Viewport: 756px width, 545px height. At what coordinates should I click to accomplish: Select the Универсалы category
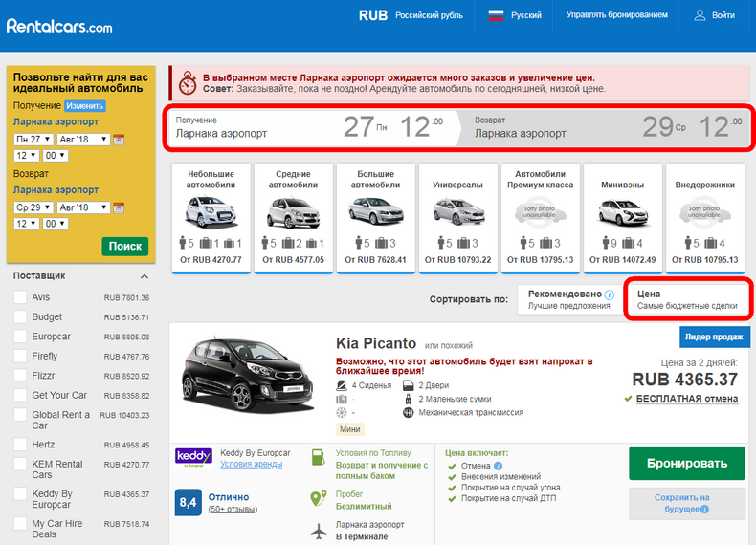458,218
